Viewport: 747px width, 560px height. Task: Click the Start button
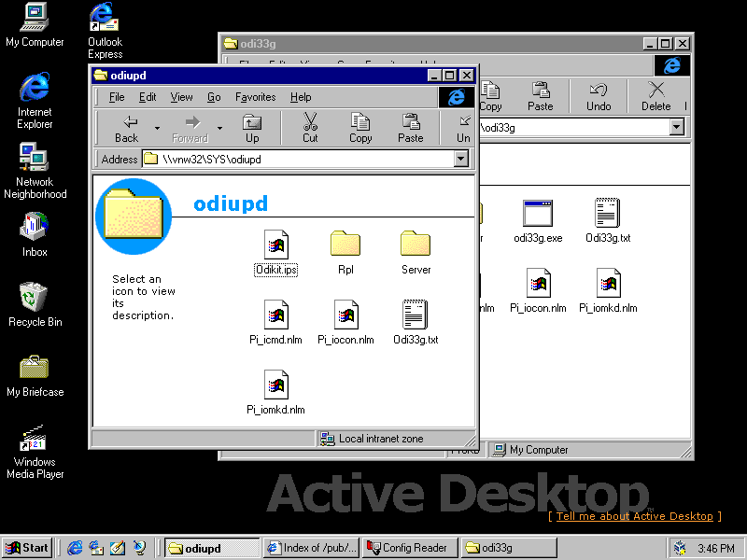pyautogui.click(x=27, y=548)
